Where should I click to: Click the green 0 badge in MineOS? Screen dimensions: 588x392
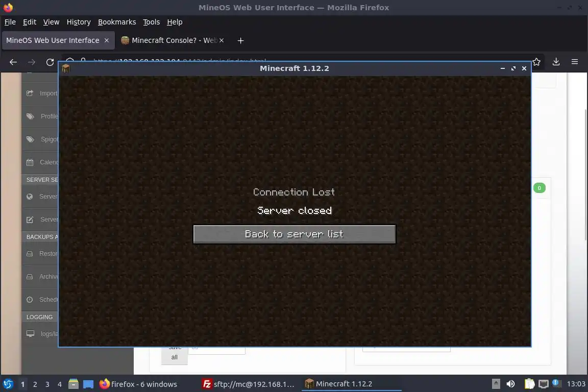pos(539,188)
